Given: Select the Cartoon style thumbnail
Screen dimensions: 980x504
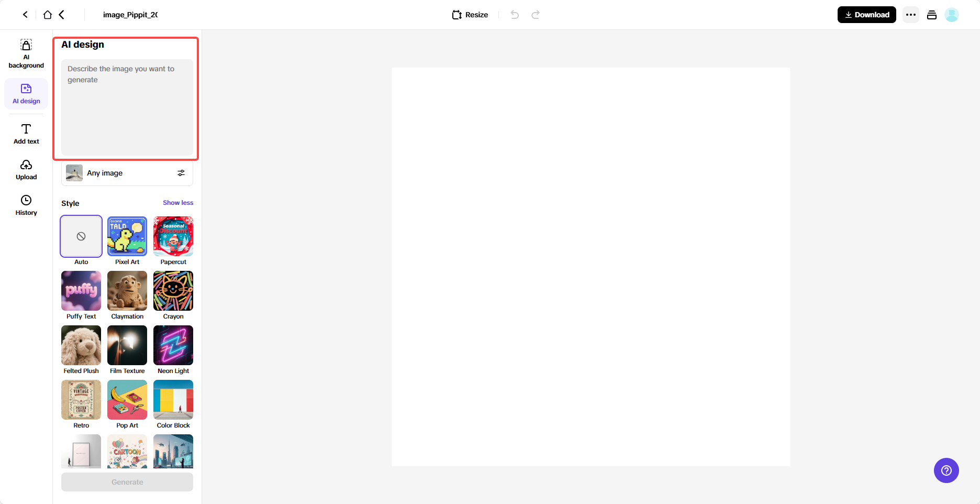Looking at the screenshot, I should pyautogui.click(x=127, y=451).
